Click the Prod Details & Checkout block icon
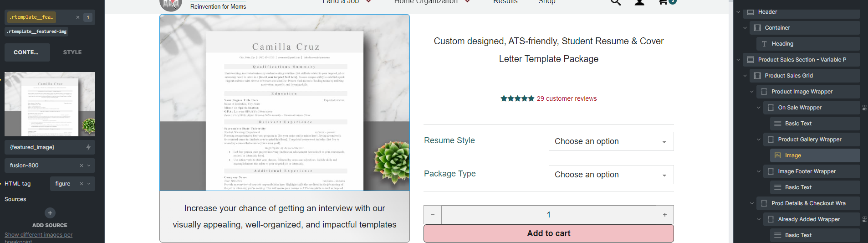 point(764,203)
